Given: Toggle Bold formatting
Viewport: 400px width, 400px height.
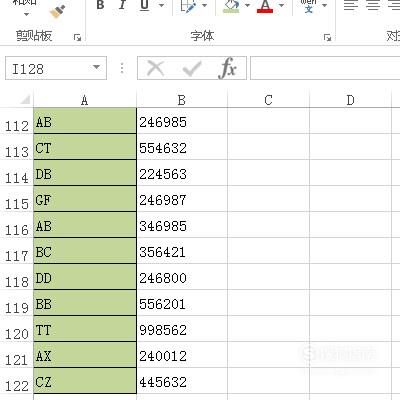Looking at the screenshot, I should point(100,5).
